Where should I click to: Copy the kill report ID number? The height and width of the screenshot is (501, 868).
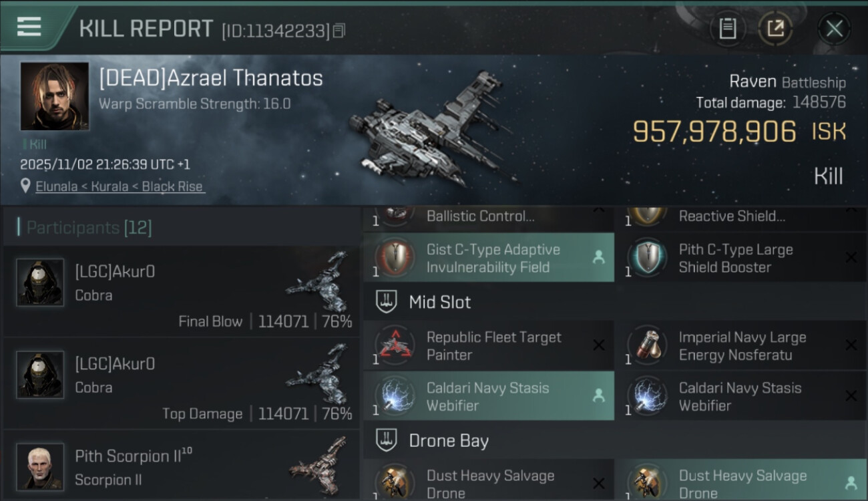point(339,31)
